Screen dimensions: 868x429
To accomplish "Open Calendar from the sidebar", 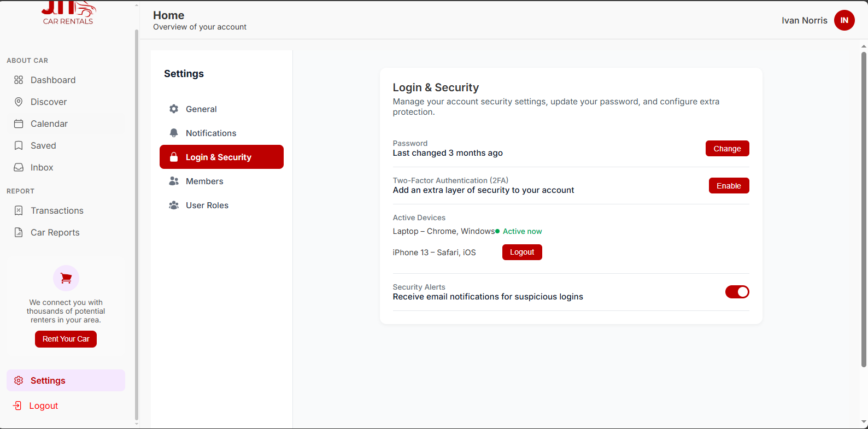I will [x=66, y=124].
